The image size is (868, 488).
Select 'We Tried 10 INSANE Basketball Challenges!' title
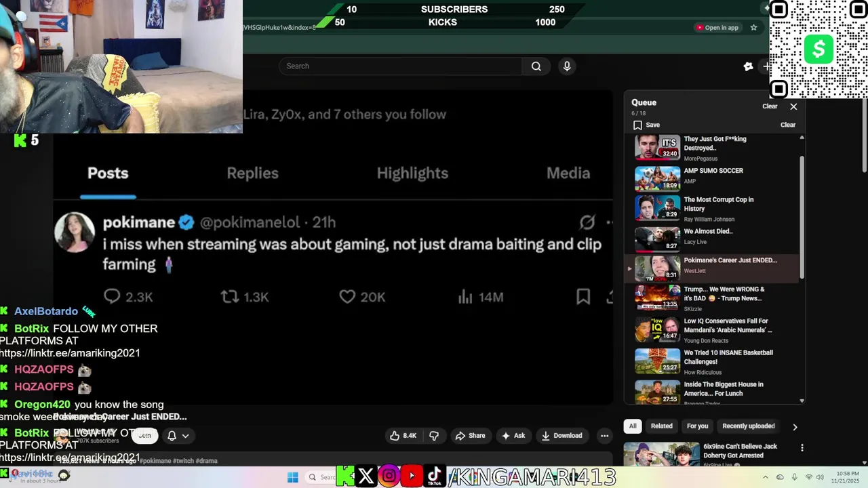(x=728, y=357)
